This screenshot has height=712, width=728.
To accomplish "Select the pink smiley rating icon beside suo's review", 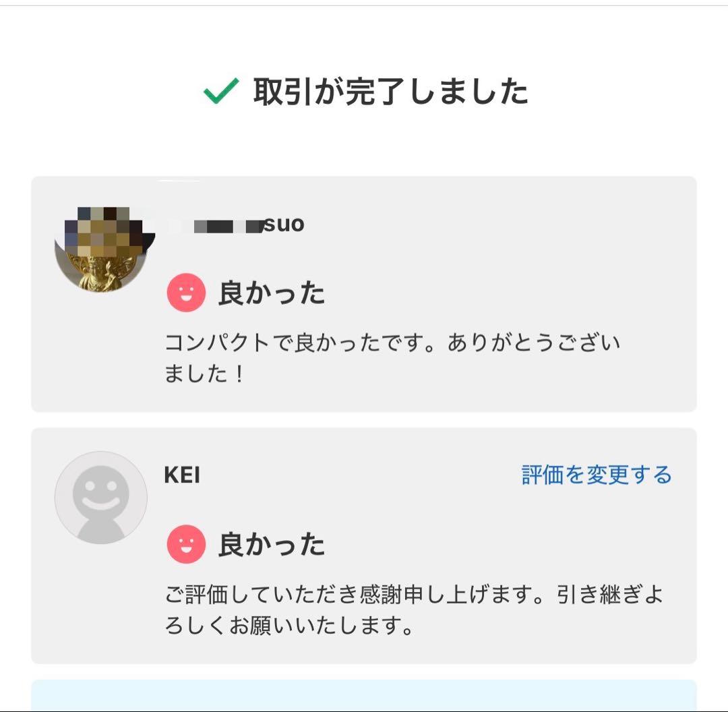I will click(185, 293).
